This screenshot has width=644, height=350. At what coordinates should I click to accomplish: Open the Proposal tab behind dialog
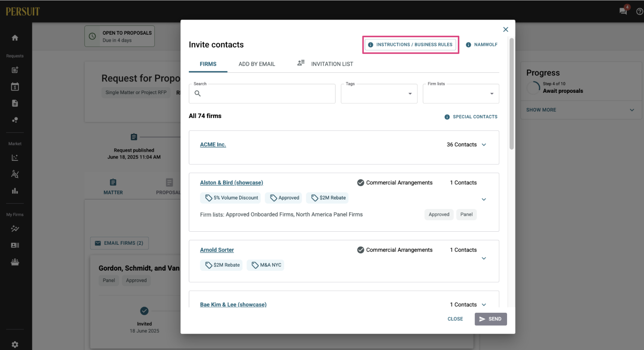click(168, 187)
